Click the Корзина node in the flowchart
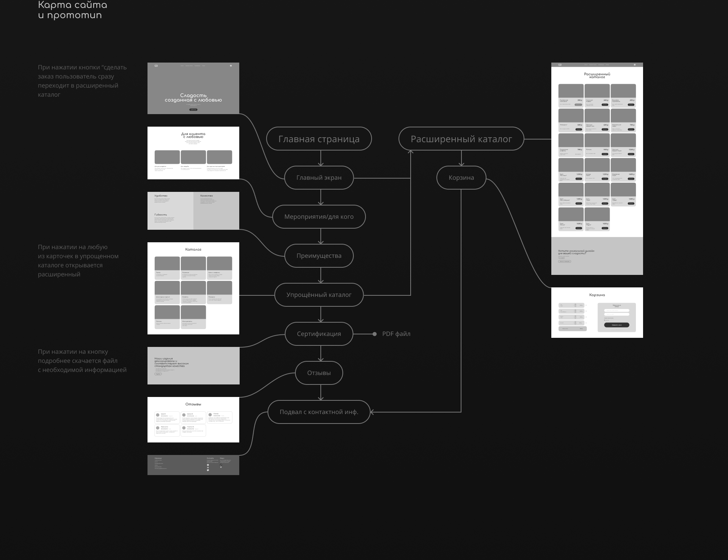Viewport: 728px width, 560px height. 461,177
